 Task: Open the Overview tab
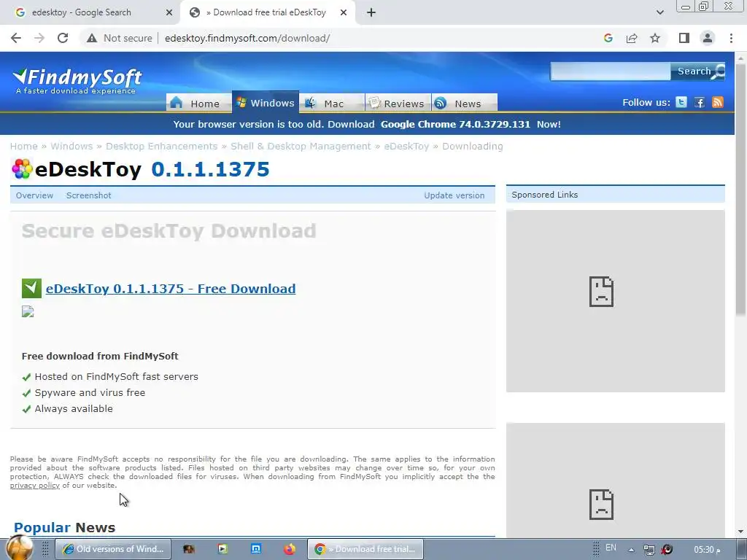click(x=34, y=195)
